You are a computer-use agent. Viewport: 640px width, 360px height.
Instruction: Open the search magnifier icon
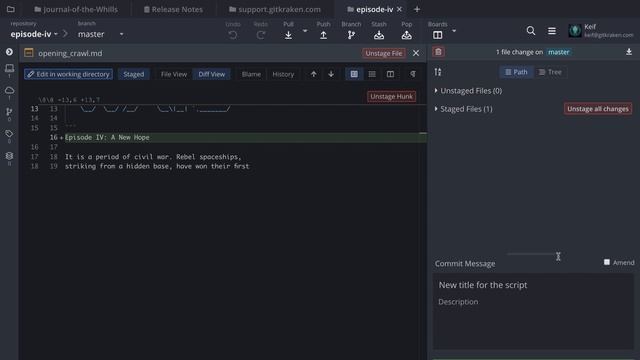point(531,31)
